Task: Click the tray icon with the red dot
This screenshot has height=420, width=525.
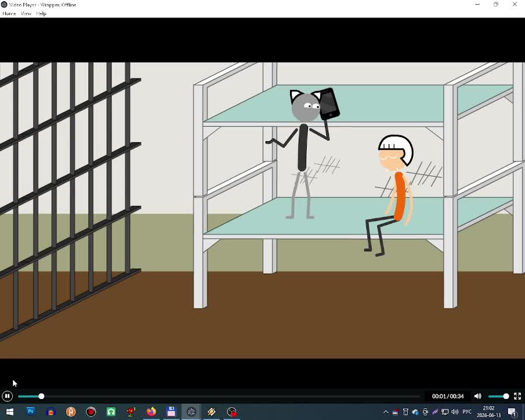Action: click(395, 412)
